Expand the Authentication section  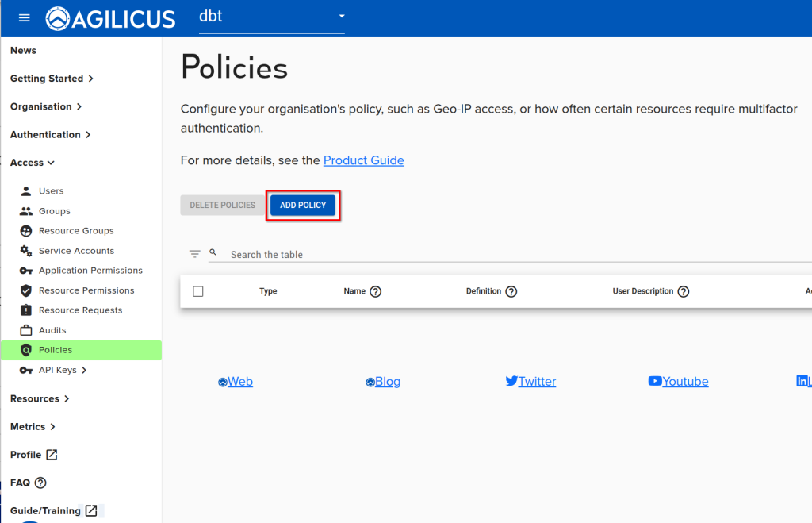pyautogui.click(x=50, y=135)
